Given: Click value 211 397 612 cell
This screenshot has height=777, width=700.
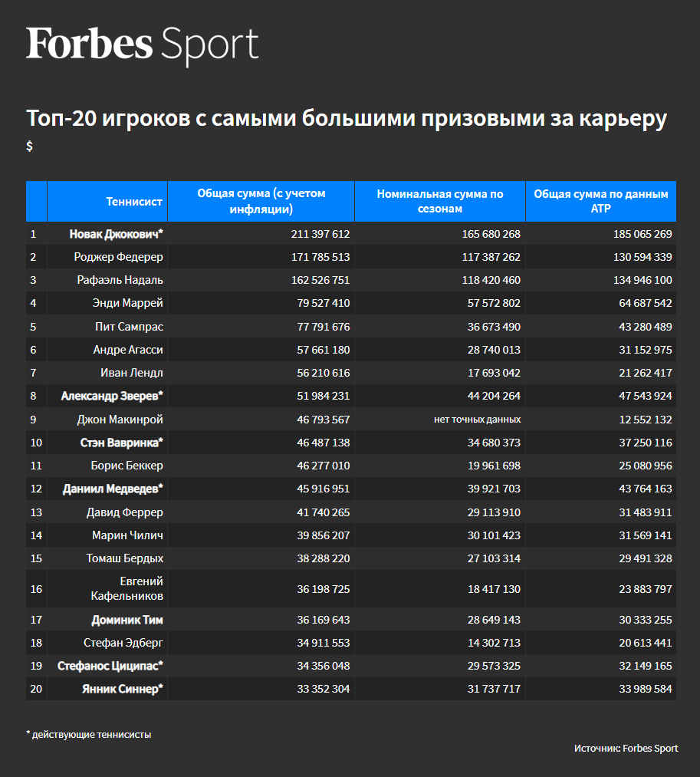Looking at the screenshot, I should tap(320, 234).
